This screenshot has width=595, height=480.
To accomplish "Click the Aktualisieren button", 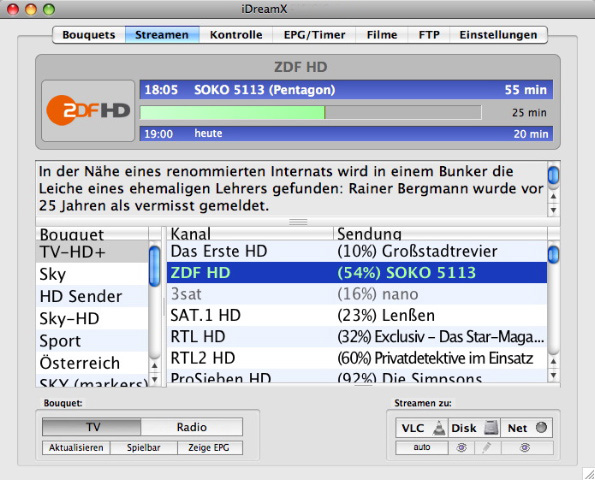I will [76, 448].
